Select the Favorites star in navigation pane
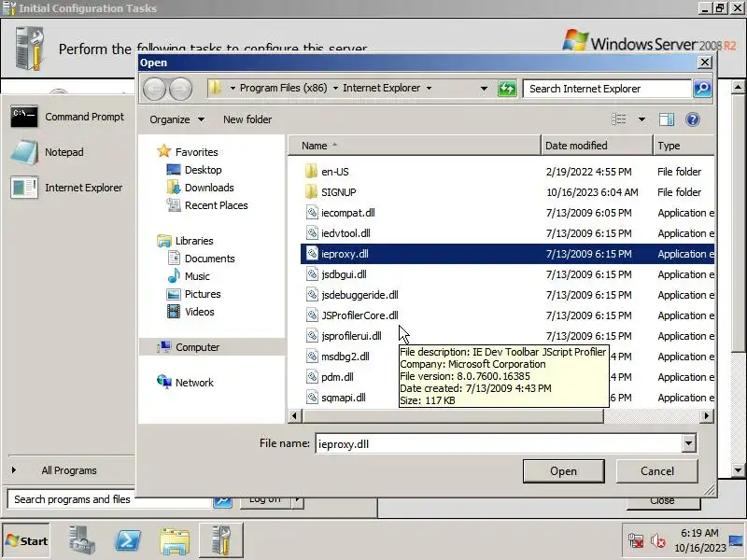 coord(164,151)
